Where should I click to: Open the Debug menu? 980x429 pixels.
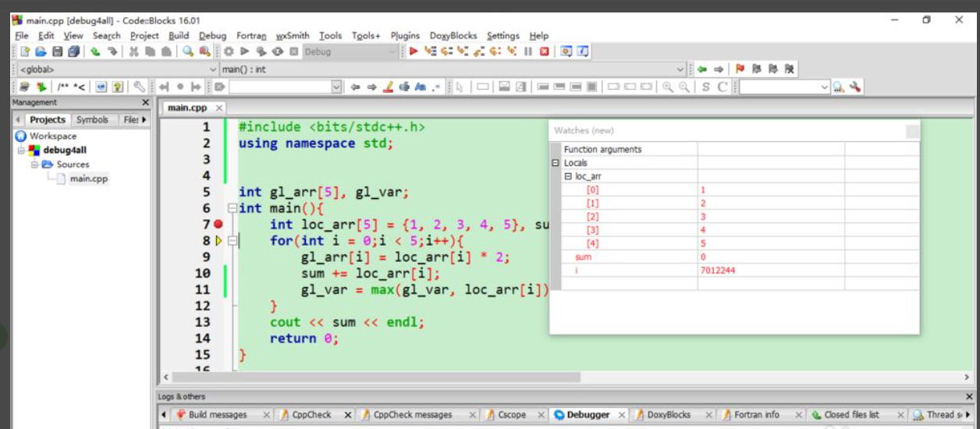click(212, 35)
